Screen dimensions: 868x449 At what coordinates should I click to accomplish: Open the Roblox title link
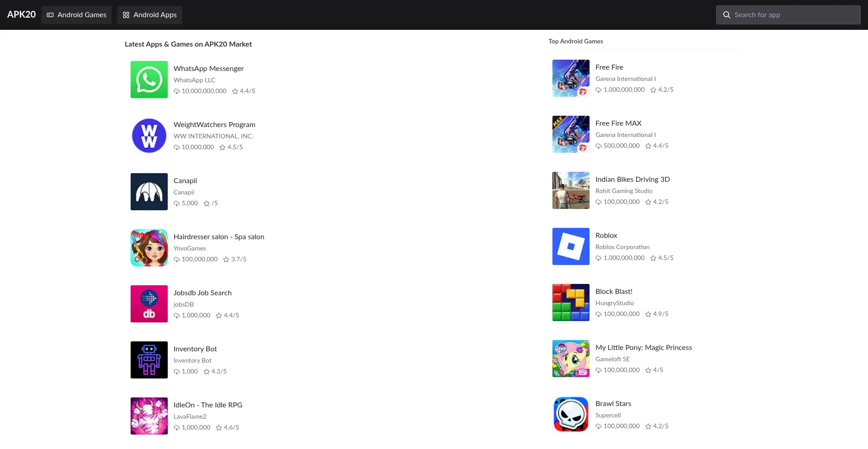(606, 235)
